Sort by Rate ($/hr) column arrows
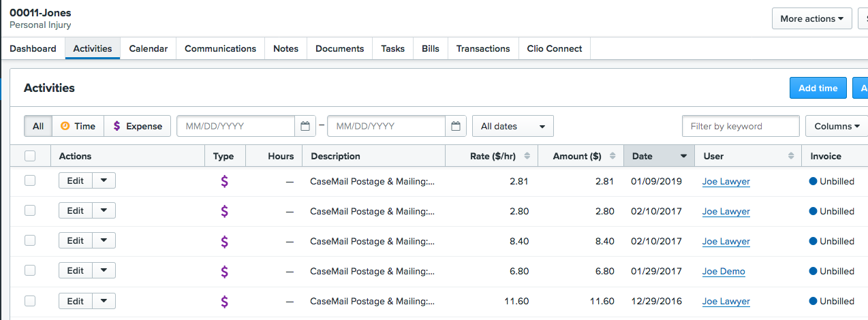This screenshot has width=868, height=320. coord(527,156)
